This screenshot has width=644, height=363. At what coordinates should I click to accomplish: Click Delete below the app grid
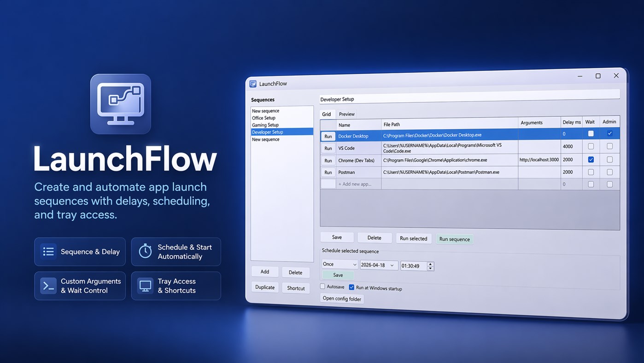pyautogui.click(x=374, y=238)
